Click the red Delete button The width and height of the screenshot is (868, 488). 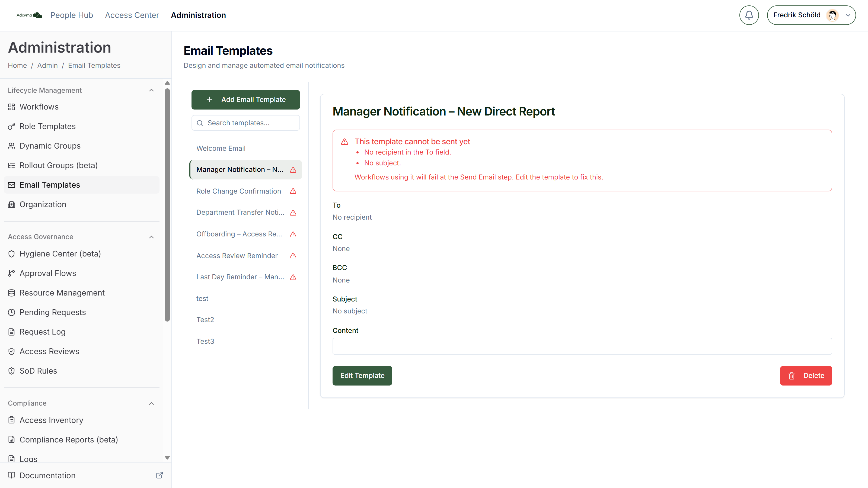point(806,375)
